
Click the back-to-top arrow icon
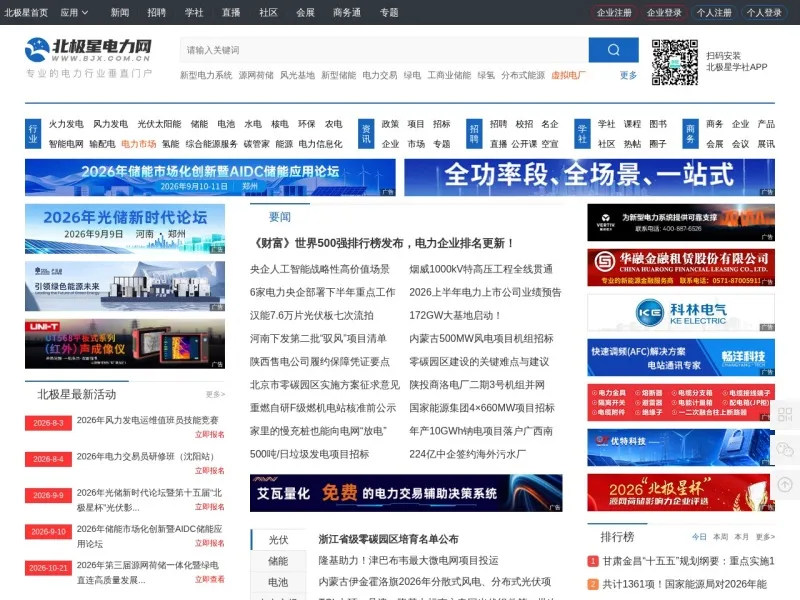point(785,484)
